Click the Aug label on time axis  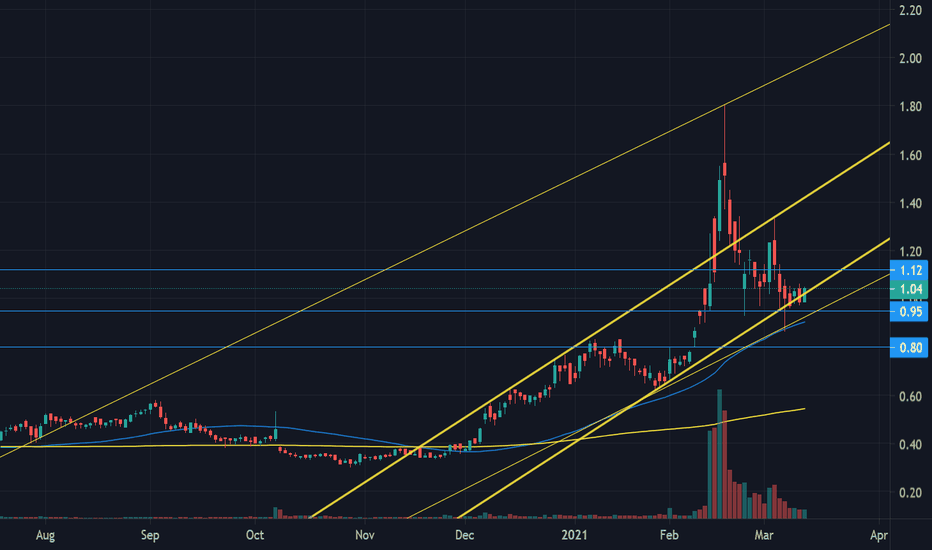coord(45,535)
